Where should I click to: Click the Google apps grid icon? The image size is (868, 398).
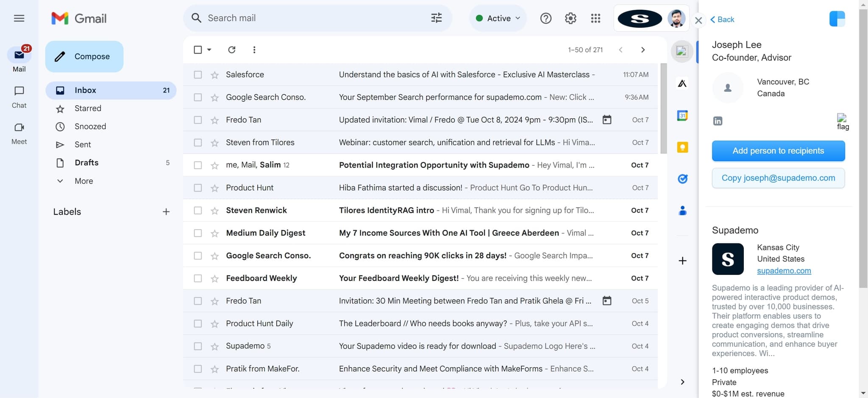tap(595, 18)
